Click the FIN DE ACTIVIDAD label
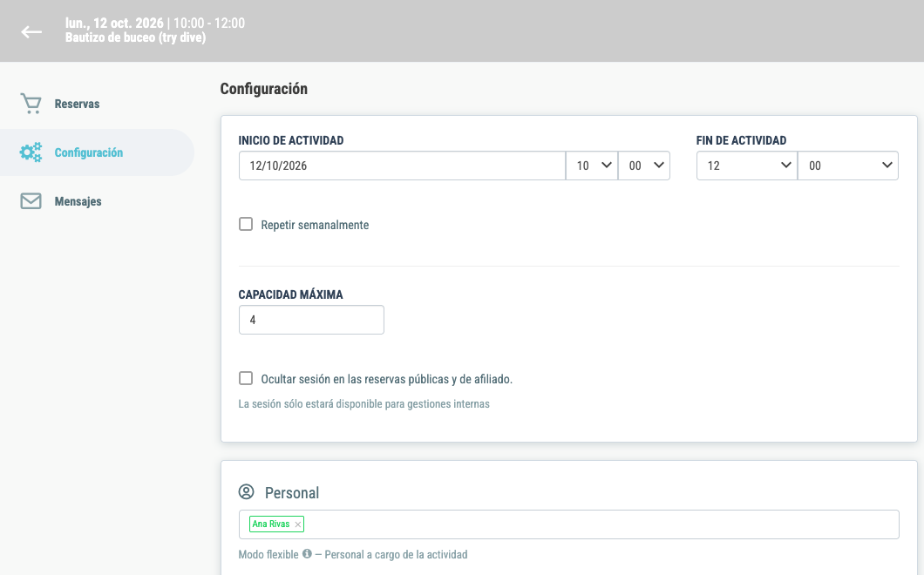Viewport: 924px width, 575px height. point(741,140)
